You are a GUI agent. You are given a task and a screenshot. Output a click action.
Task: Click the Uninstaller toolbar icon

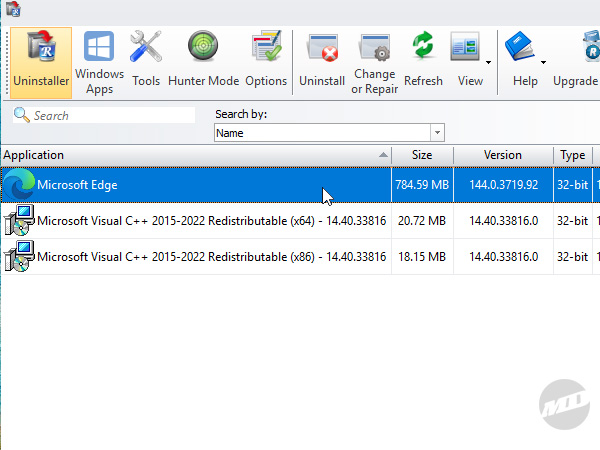(x=41, y=60)
